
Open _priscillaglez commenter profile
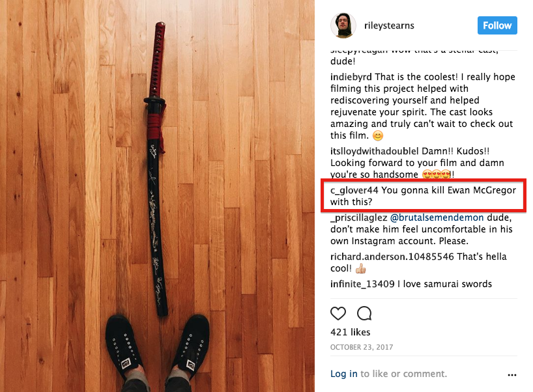pos(358,217)
